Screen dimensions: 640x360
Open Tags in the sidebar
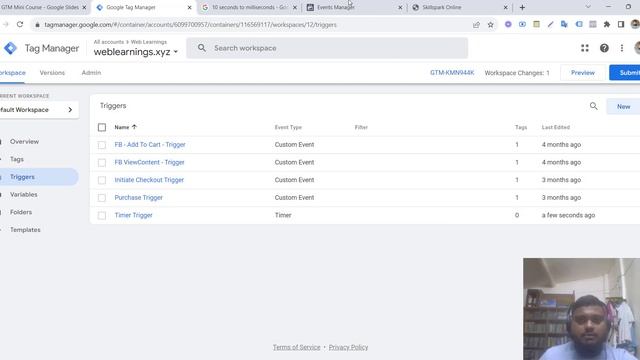tap(17, 159)
